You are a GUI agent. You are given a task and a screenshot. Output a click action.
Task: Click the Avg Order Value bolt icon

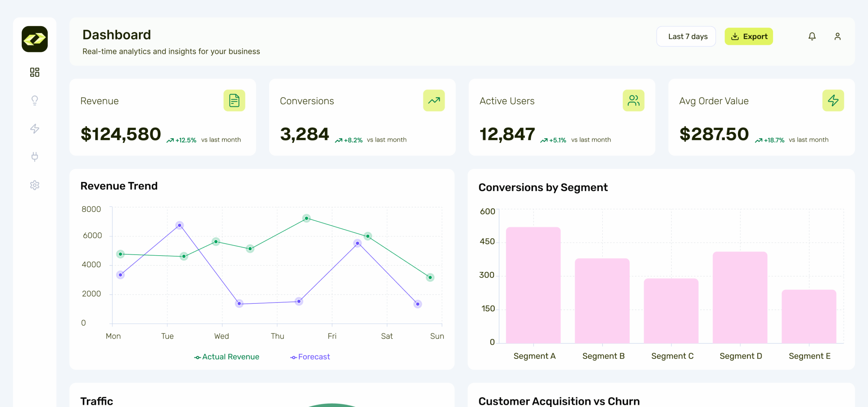click(x=833, y=100)
